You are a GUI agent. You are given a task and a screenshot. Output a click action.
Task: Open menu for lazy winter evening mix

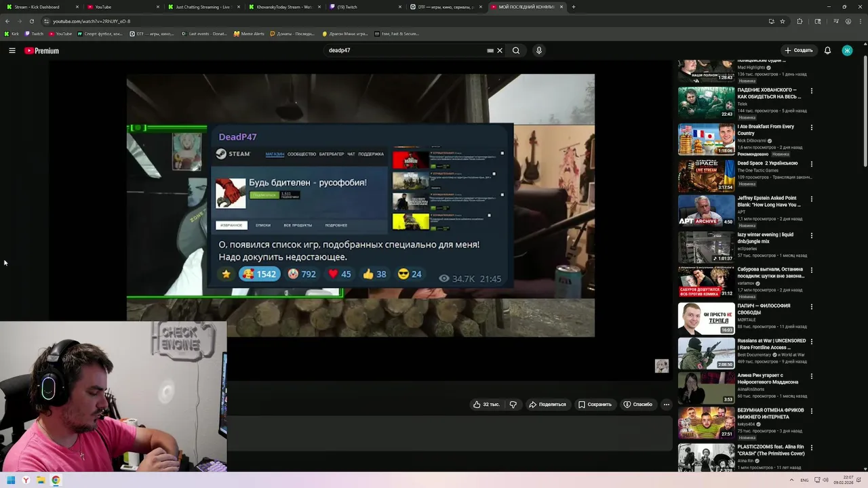811,236
